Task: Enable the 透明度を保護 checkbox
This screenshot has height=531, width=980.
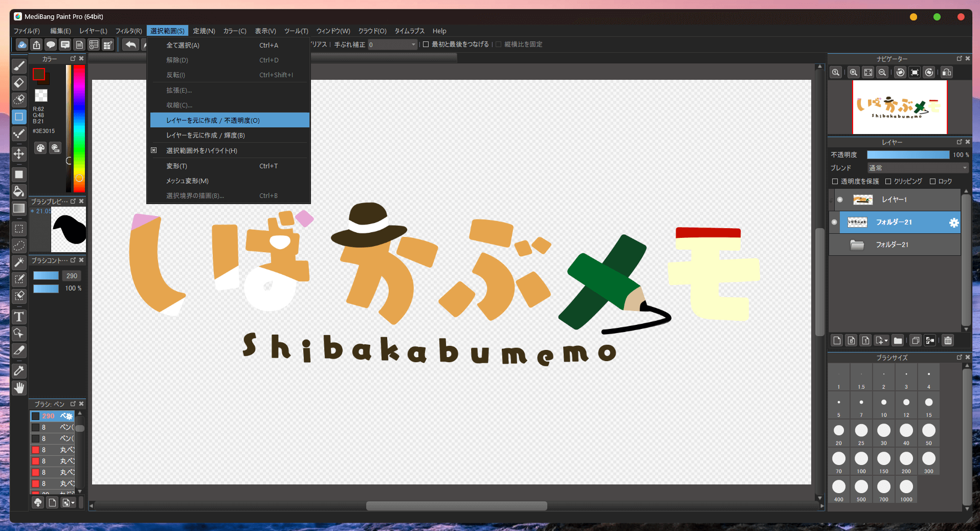Action: tap(835, 182)
